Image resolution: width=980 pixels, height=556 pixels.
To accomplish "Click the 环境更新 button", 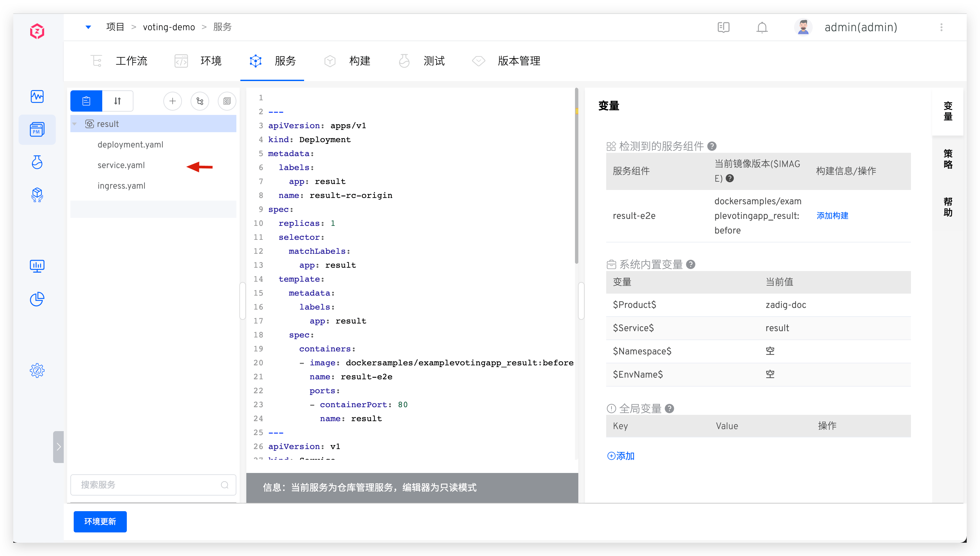I will [100, 521].
